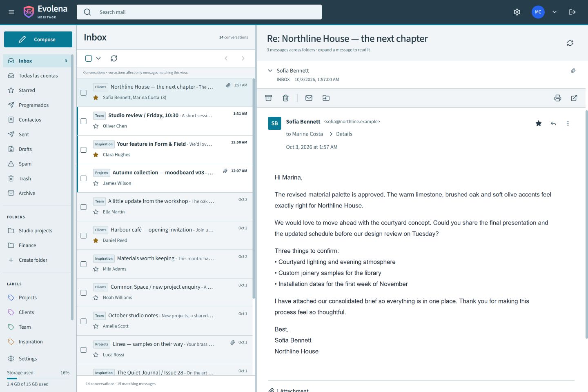Show Starred messages

pos(37,90)
